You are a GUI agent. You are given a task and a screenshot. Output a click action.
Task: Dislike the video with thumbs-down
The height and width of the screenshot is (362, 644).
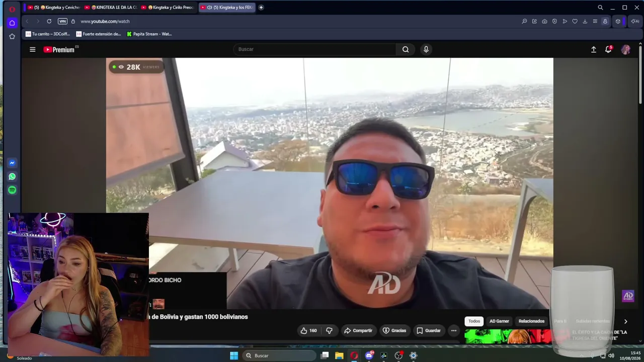[330, 331]
